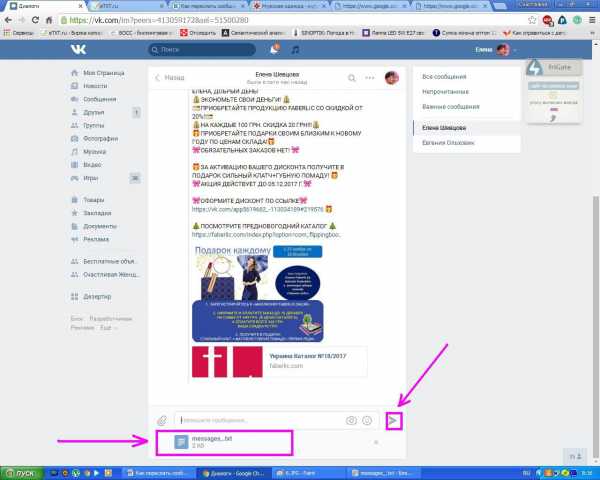Open the Подарок каждому promo image
600x480 pixels.
[258, 294]
